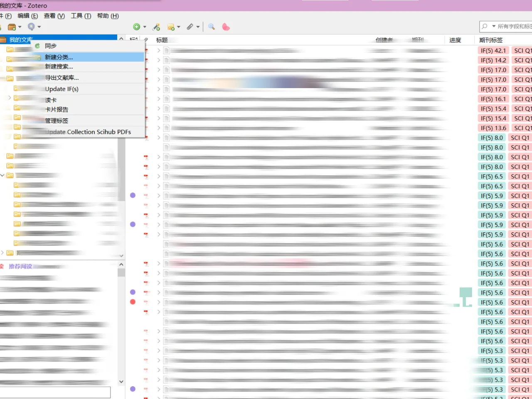Open dropdown arrow beside the round locate icon
The height and width of the screenshot is (399, 532).
pos(39,27)
